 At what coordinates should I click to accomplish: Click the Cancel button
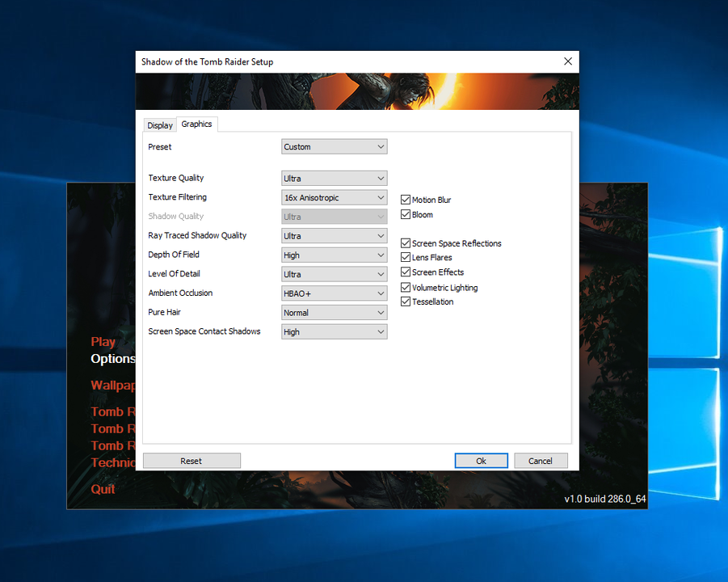coord(541,461)
